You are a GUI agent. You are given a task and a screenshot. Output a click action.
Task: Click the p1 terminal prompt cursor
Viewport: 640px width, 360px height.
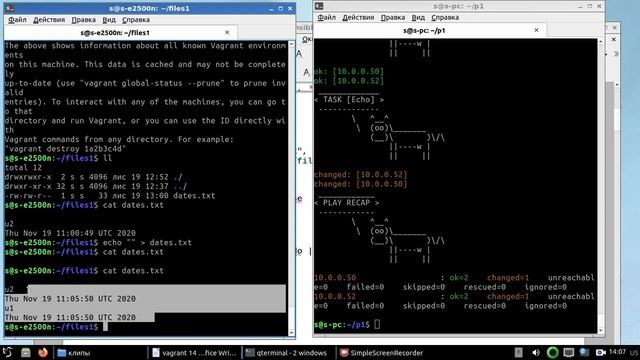(x=377, y=324)
